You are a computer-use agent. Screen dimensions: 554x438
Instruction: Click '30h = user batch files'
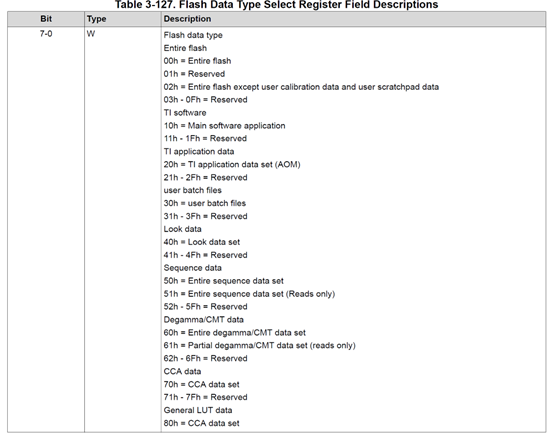pos(205,203)
